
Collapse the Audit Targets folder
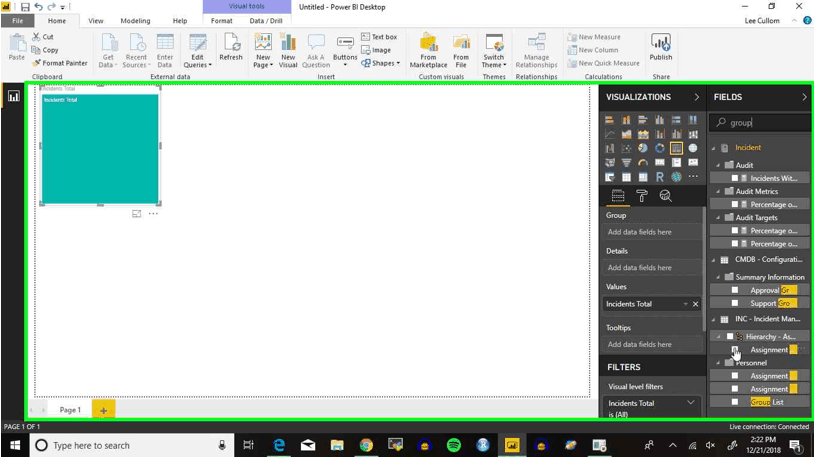click(x=718, y=218)
